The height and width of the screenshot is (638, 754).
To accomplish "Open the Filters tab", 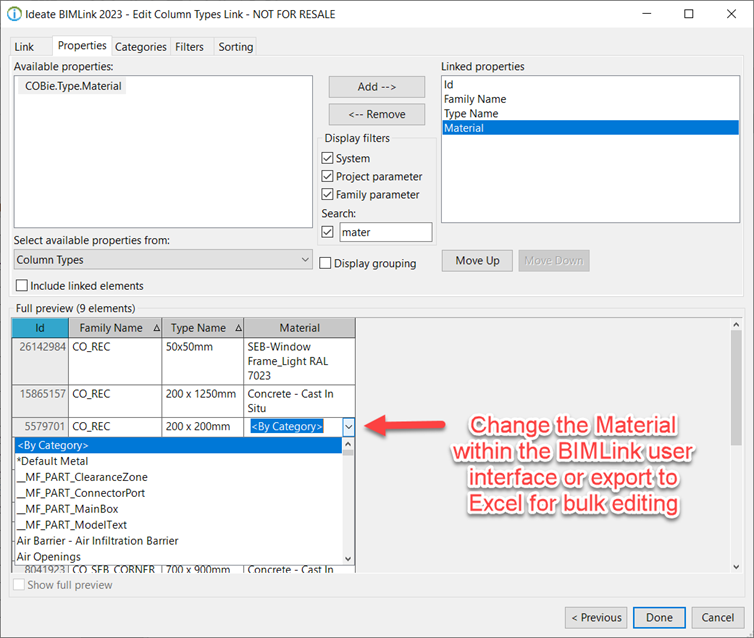I will click(189, 47).
